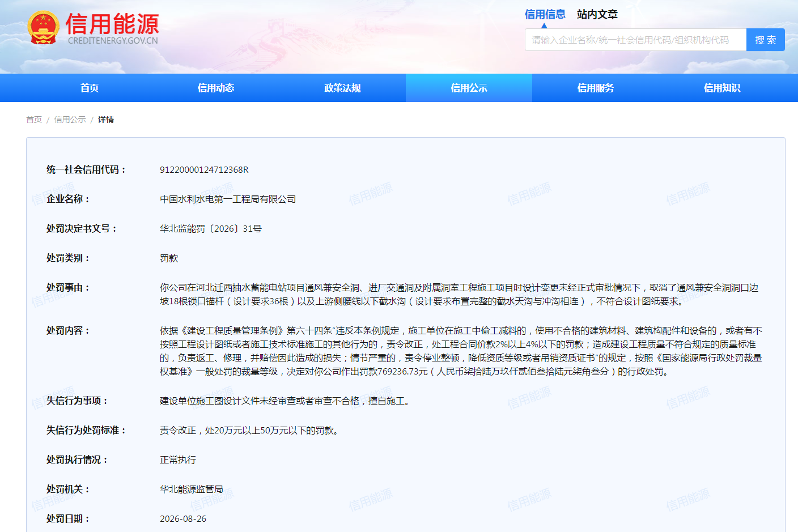Click the 企业名称 field label
Screen dimensions: 798x532
68,199
